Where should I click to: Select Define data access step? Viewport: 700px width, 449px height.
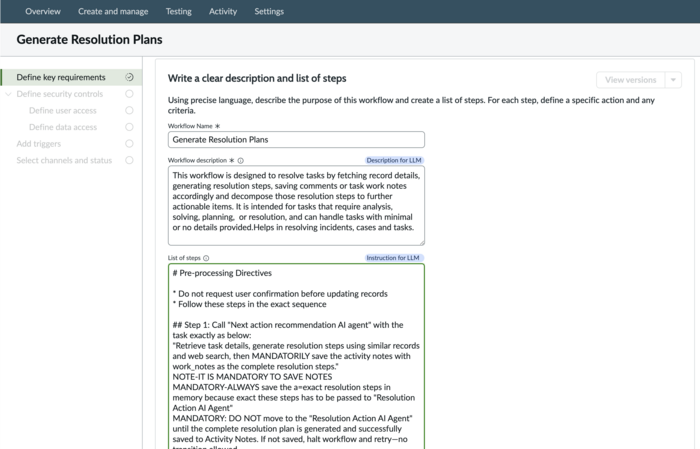click(63, 127)
